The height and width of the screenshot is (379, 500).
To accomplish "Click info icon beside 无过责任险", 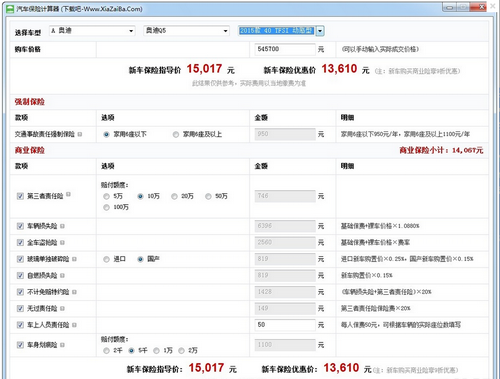I will [62, 309].
